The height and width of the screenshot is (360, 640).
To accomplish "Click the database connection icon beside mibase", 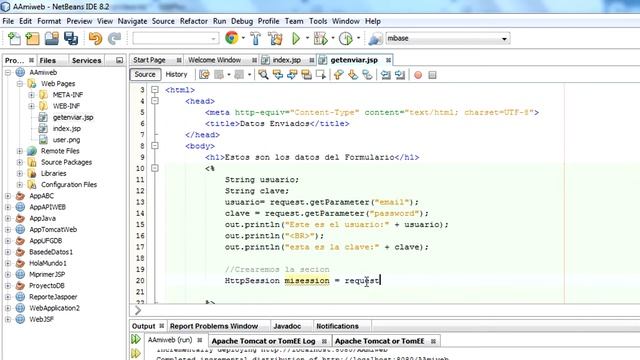I will point(375,38).
